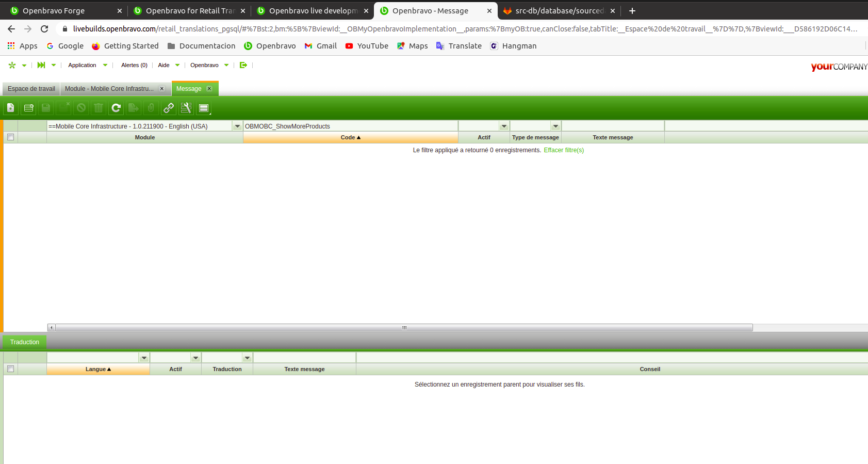This screenshot has width=868, height=464.
Task: Open the Aide menu
Action: 163,65
